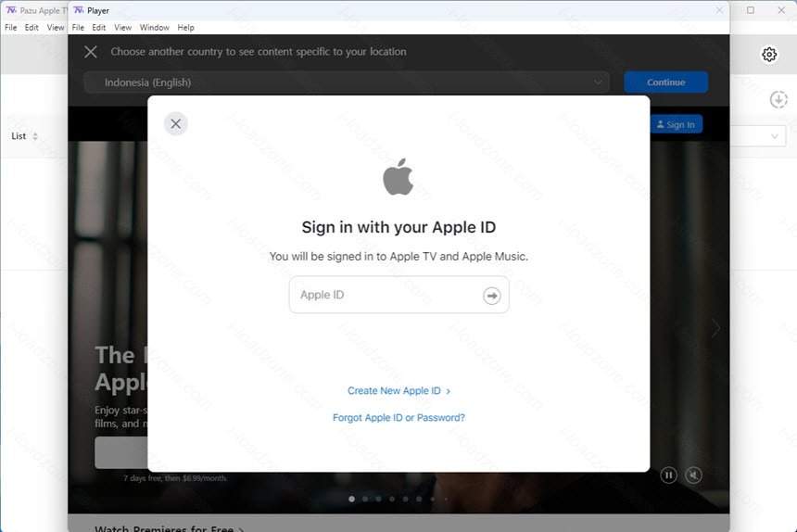This screenshot has height=532, width=797.
Task: Click '7 days free, then $6.99/month' text
Action: [x=175, y=478]
